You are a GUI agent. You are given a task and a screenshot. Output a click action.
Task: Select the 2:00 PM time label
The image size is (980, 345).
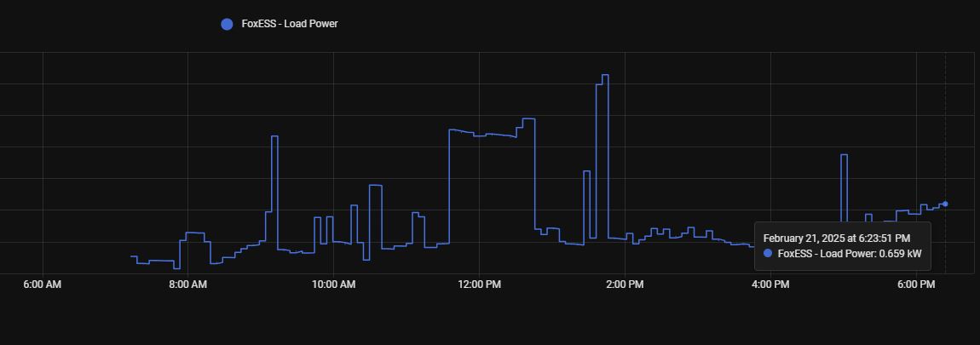pos(625,285)
